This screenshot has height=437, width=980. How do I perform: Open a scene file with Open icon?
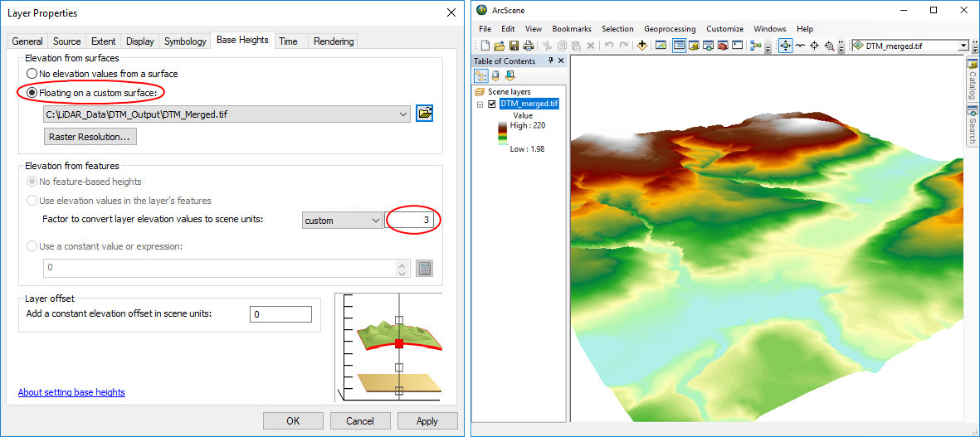(499, 45)
